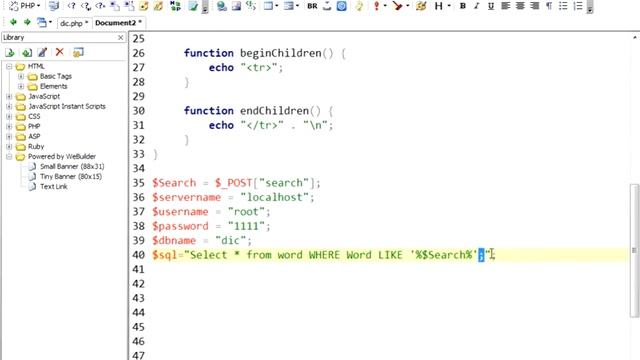
Task: Click the BR line break icon
Action: (312, 6)
